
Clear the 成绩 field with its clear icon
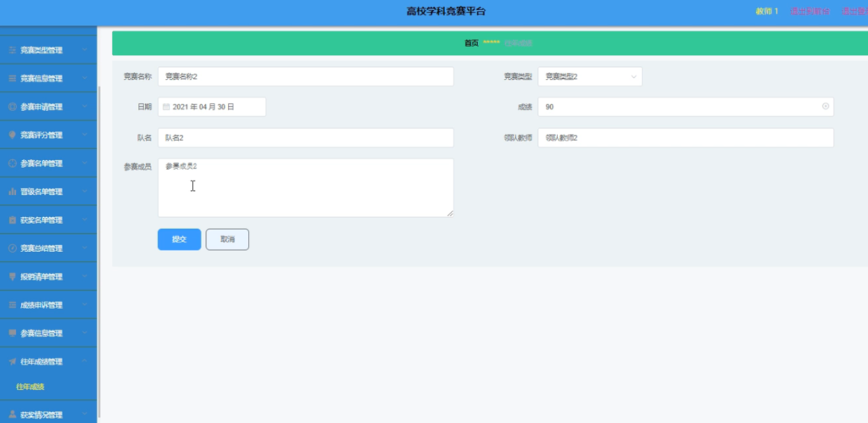pyautogui.click(x=826, y=106)
